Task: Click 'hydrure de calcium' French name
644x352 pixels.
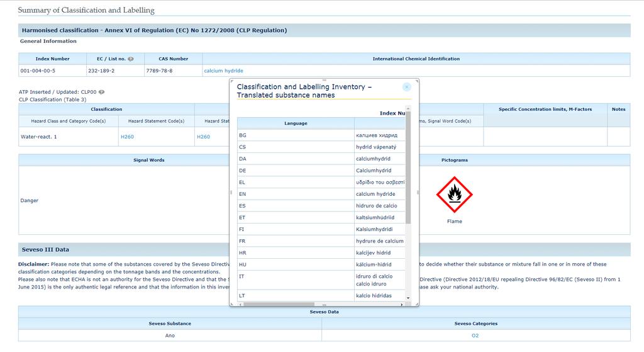Action: pos(379,241)
